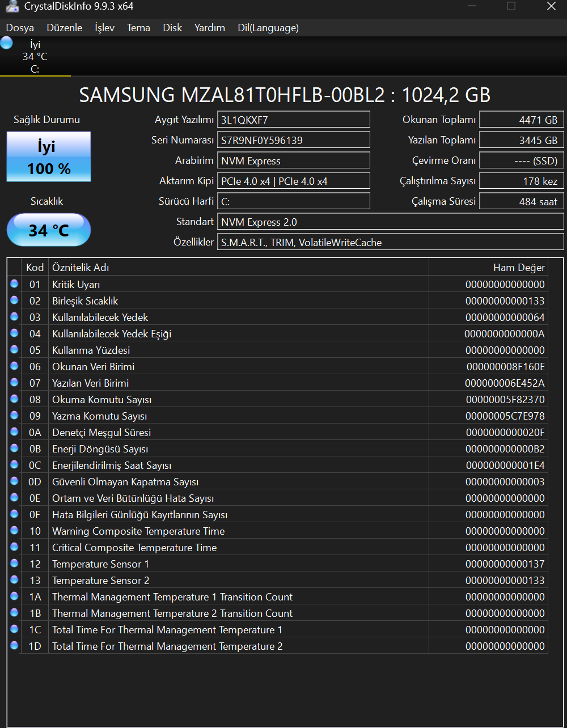
Task: Open the Dil(Language) menu
Action: coord(268,28)
